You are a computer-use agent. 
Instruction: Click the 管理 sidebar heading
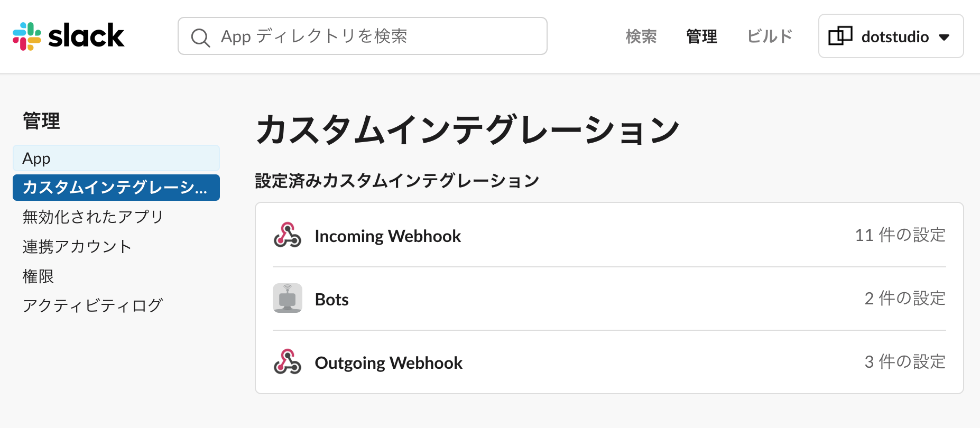[x=41, y=121]
